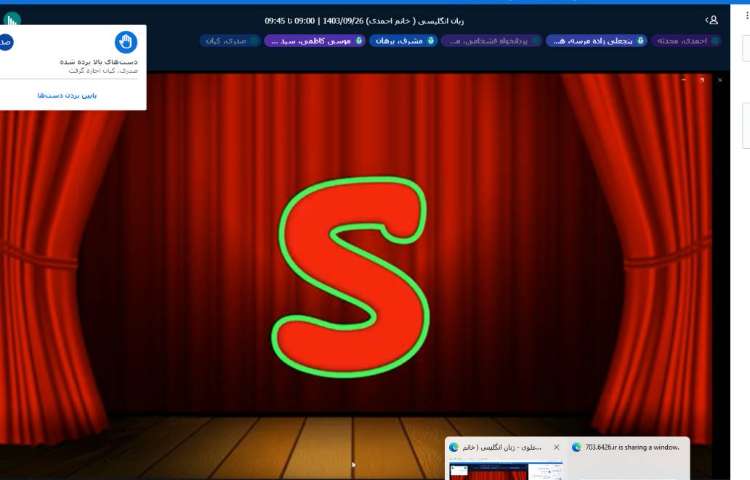Click the green audio bars logo icon
The width and height of the screenshot is (750, 480).
pos(11,20)
